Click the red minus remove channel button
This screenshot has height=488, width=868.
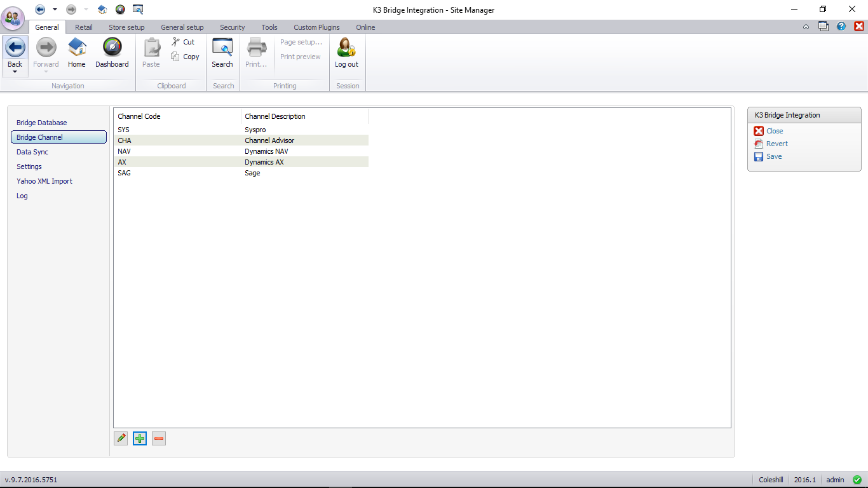(159, 438)
